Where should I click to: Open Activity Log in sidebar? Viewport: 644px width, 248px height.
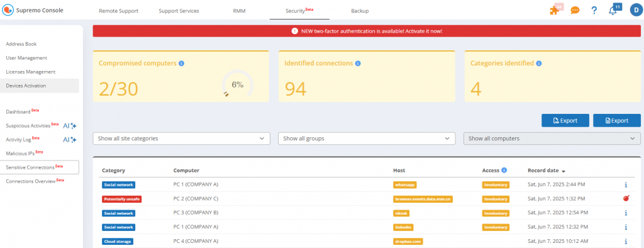coord(23,140)
